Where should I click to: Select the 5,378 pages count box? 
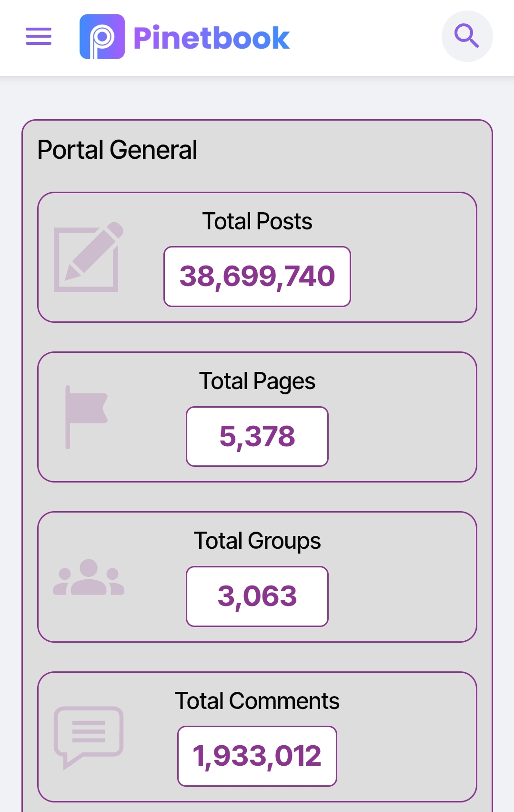257,436
